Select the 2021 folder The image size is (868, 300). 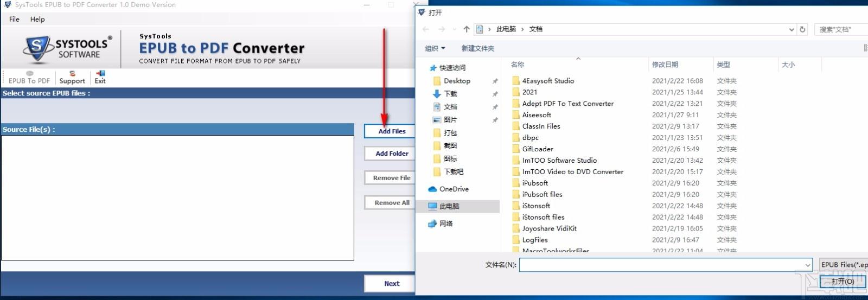pos(529,92)
